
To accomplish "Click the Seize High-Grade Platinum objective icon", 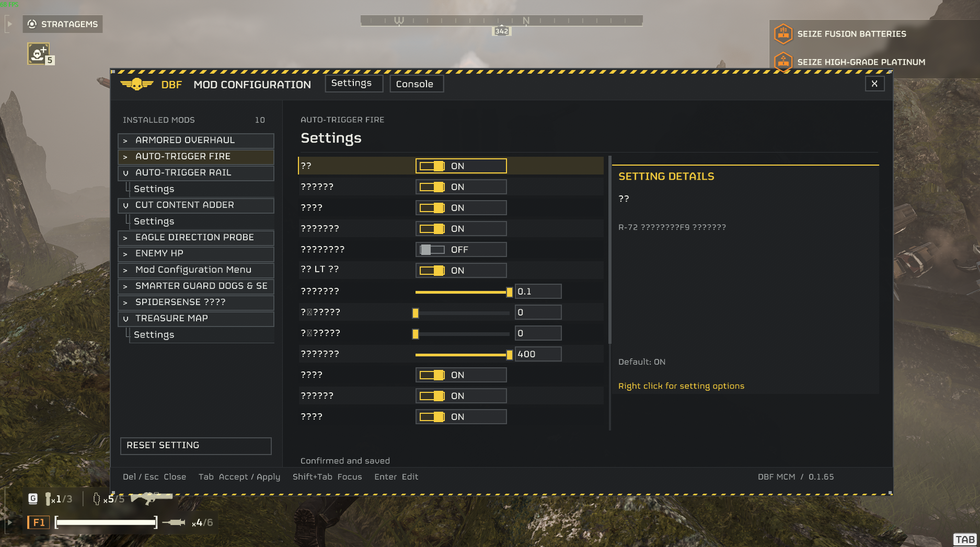I will pyautogui.click(x=783, y=62).
